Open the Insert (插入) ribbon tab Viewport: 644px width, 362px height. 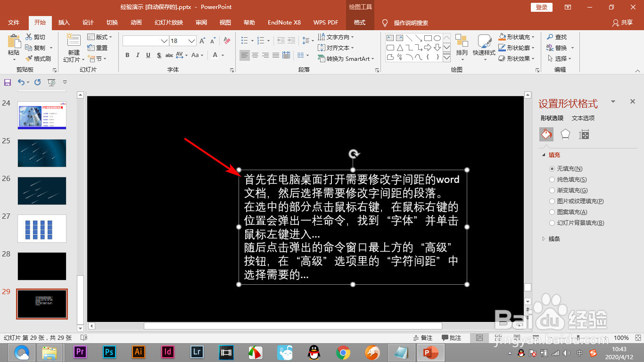coord(64,22)
